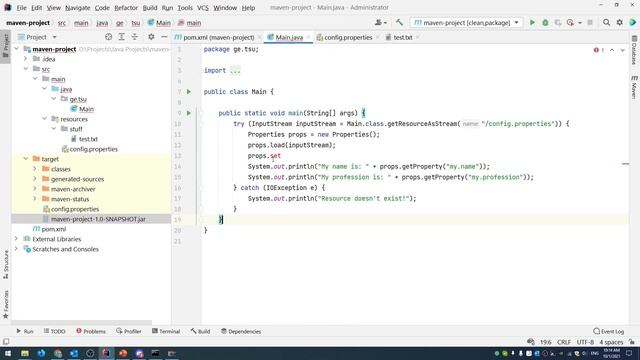Open Search Everywhere magnifier icon
Image resolution: width=640 pixels, height=360 pixels.
click(607, 23)
